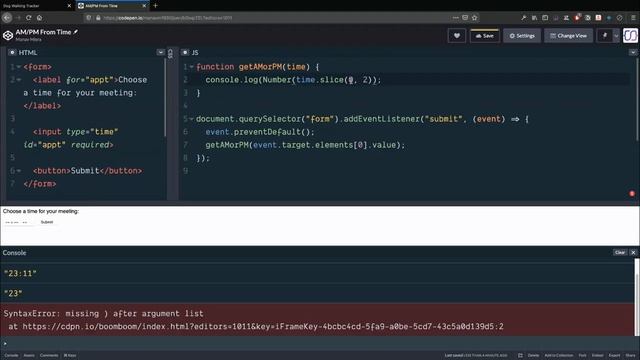Reload the page in browser
The width and height of the screenshot is (640, 360).
click(x=29, y=18)
